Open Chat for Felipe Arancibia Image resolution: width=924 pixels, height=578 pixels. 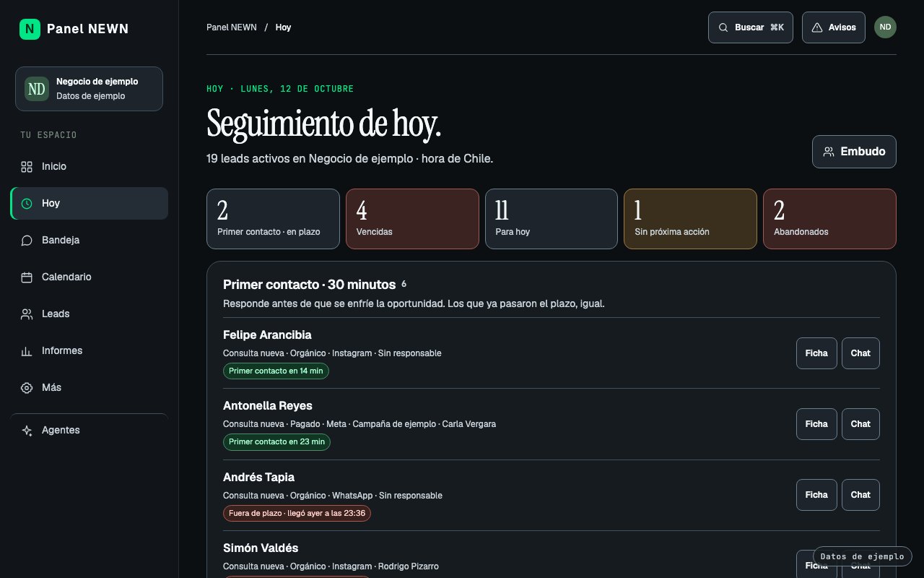tap(860, 353)
